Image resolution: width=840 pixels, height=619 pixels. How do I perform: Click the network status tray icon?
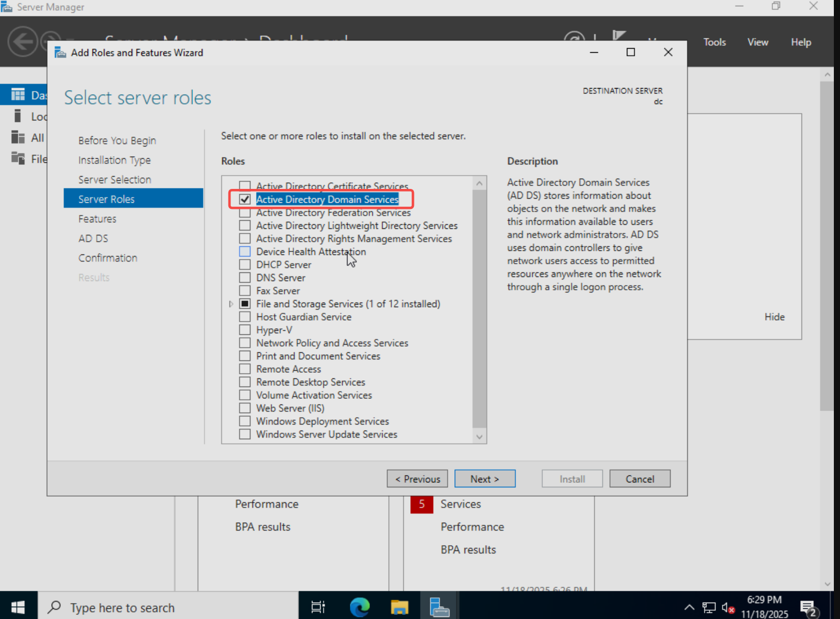[x=709, y=608]
